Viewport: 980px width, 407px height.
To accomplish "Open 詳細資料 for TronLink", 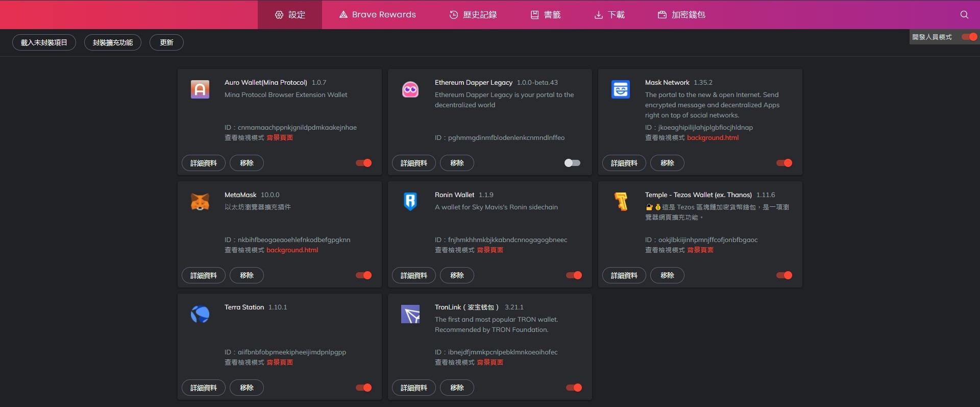I will click(x=414, y=388).
